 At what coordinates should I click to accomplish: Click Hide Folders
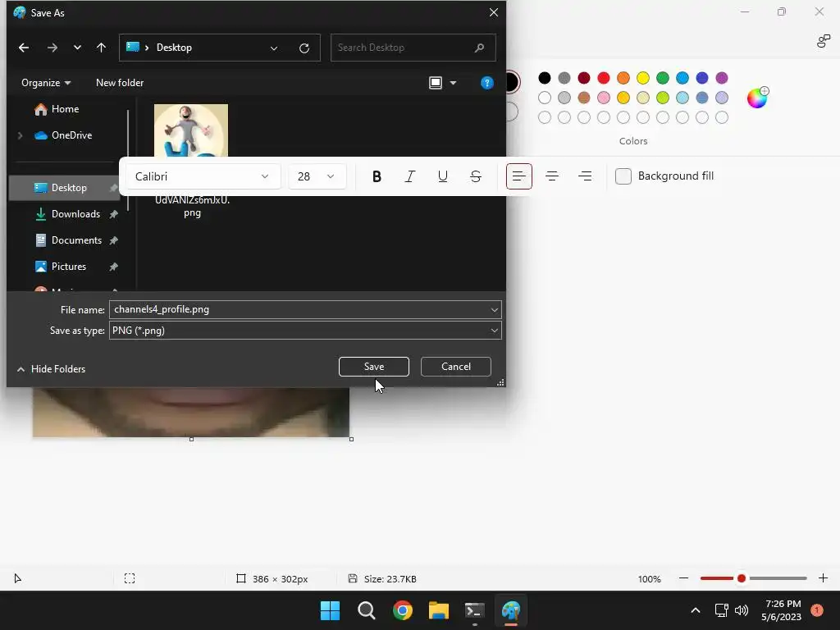(52, 369)
